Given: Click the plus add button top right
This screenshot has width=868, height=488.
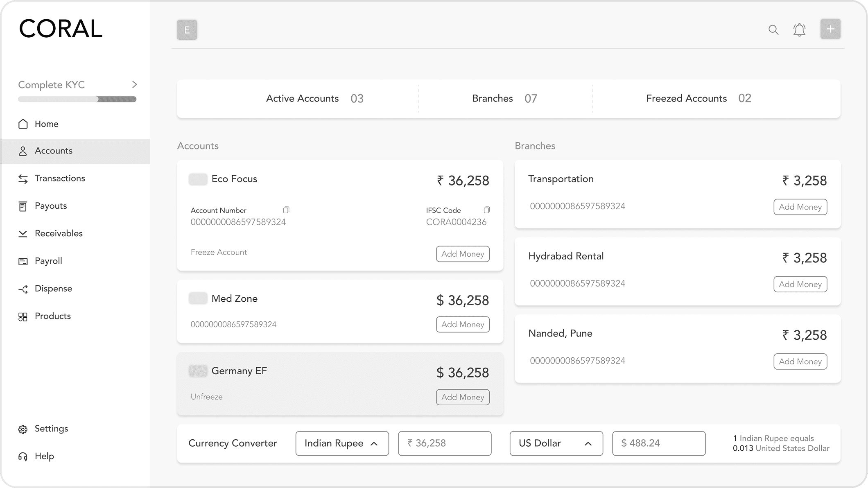Looking at the screenshot, I should click(x=830, y=29).
